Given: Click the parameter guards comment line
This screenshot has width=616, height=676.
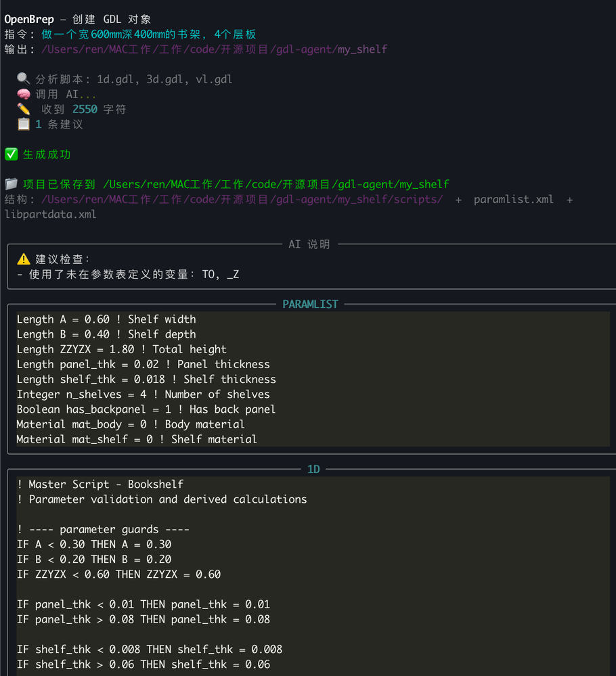Looking at the screenshot, I should pos(103,529).
